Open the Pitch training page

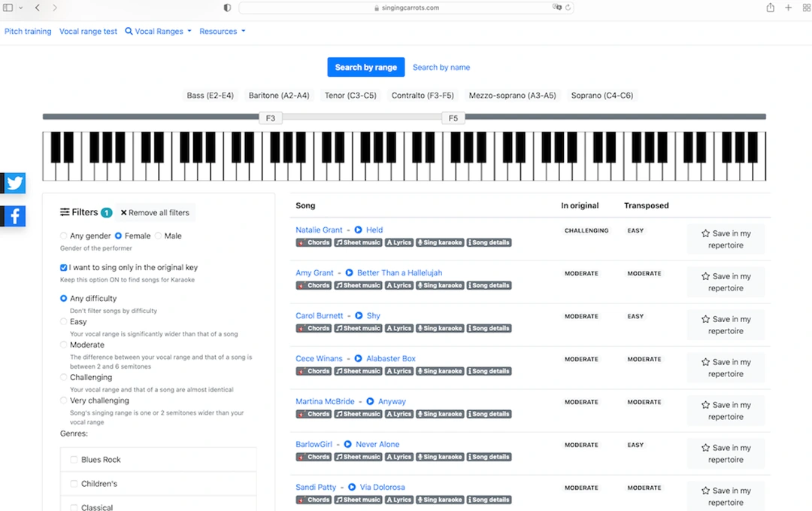tap(28, 31)
